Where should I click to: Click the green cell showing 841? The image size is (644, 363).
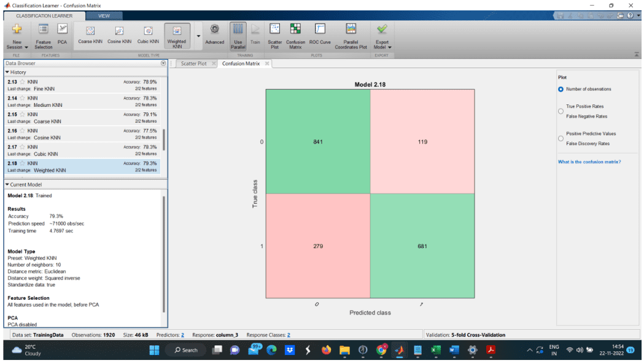pyautogui.click(x=318, y=141)
